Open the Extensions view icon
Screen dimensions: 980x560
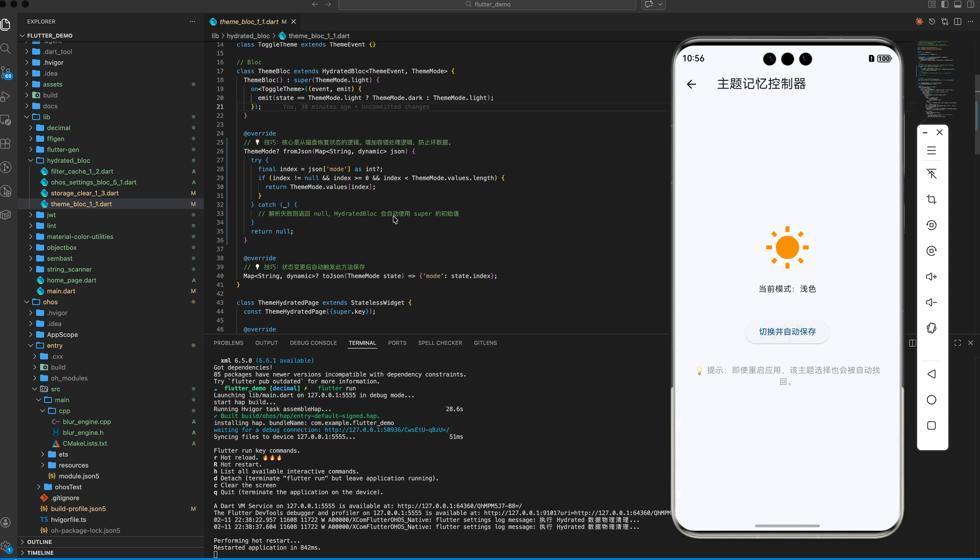point(6,144)
